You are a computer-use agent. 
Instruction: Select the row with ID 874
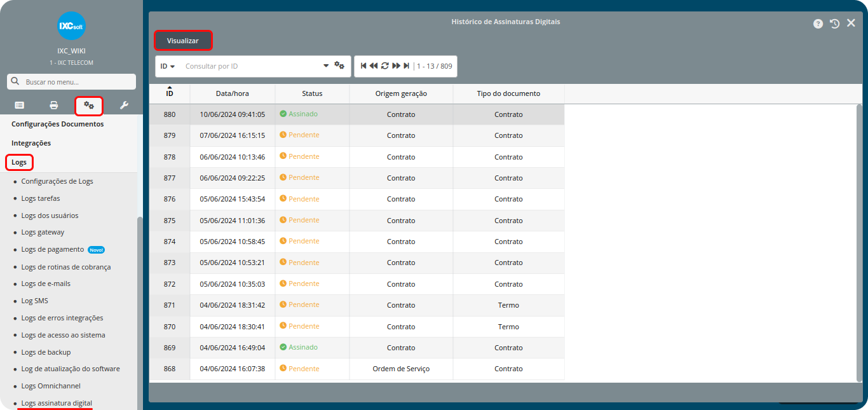coord(356,242)
